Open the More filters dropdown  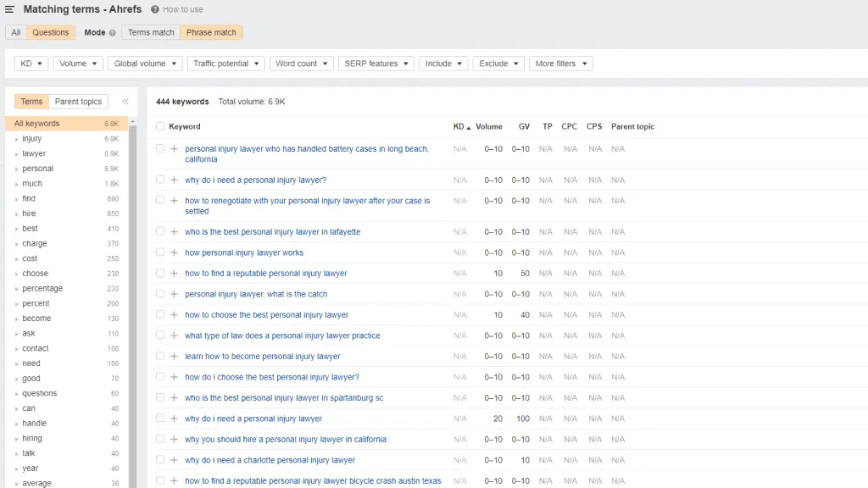tap(561, 64)
